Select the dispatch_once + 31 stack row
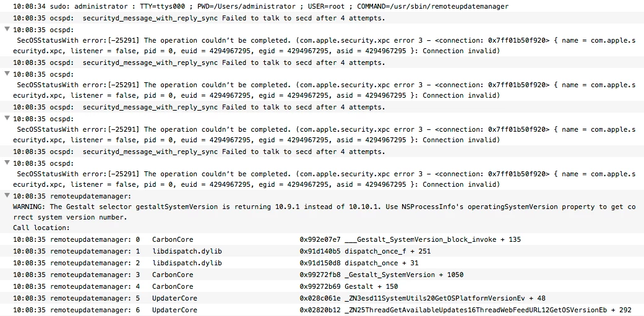Screen dimensions: 644x316 click(322, 263)
